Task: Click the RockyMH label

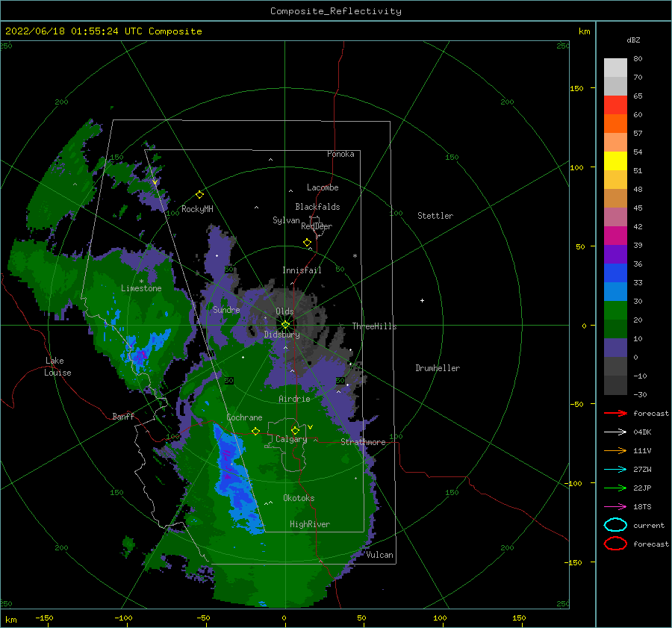Action: (197, 209)
